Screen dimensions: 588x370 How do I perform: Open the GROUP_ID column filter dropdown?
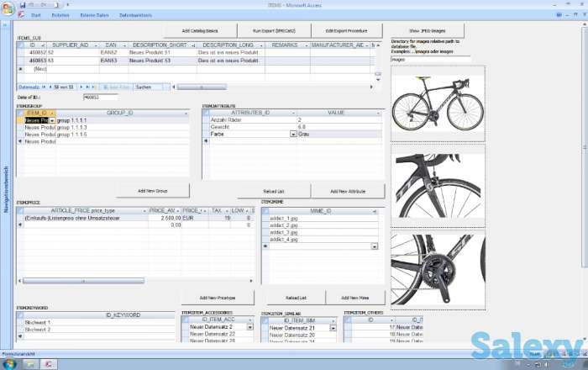click(186, 113)
